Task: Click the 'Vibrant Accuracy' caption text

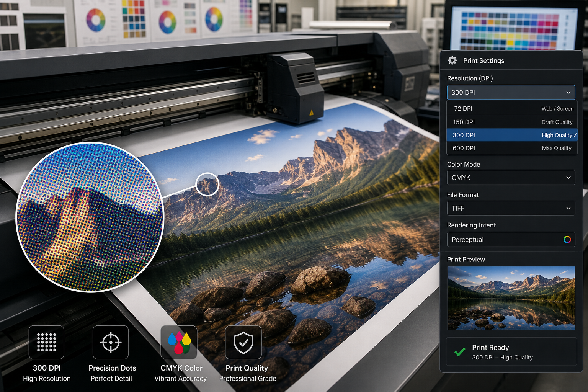Action: pos(180,378)
